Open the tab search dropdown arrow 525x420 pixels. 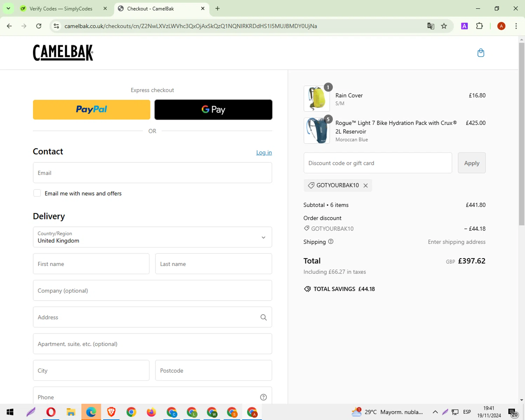(x=8, y=8)
